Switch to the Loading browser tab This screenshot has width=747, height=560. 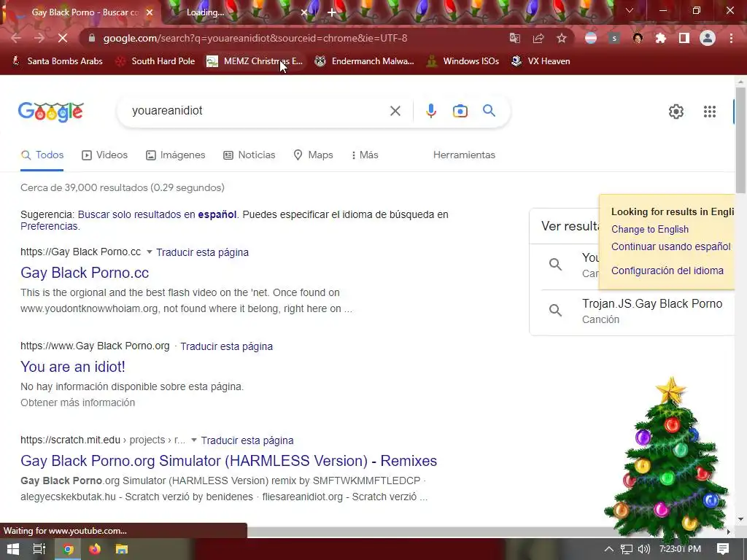click(x=239, y=12)
